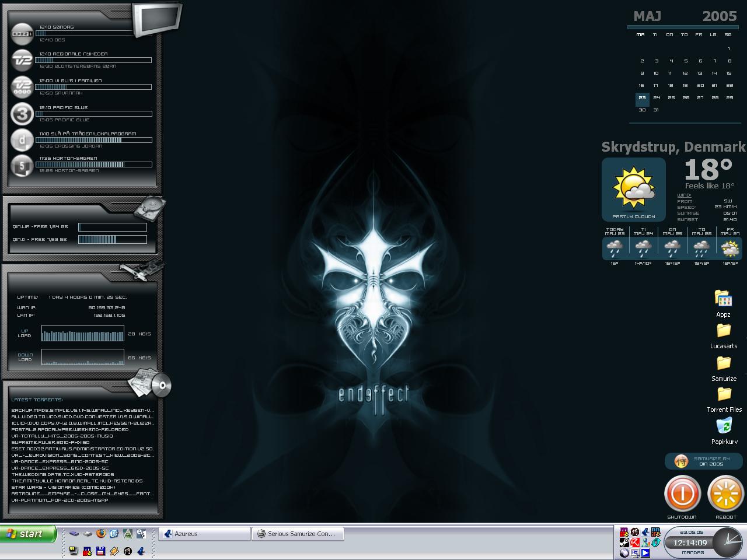The width and height of the screenshot is (747, 560).
Task: Click the Winamp icon in quick launch
Action: pos(114,551)
